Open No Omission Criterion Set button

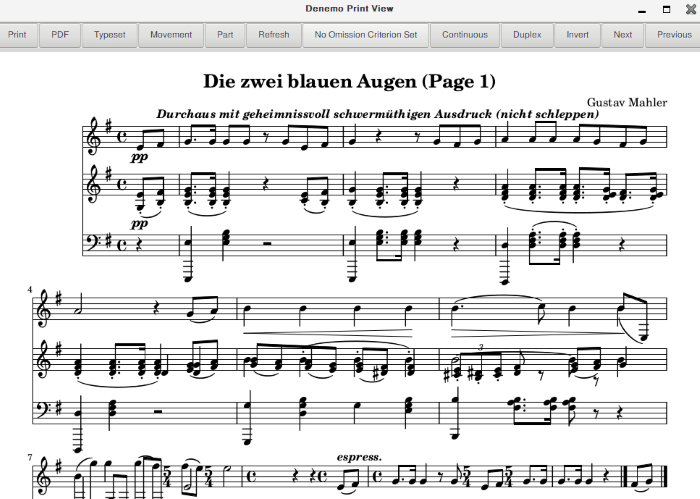click(x=366, y=35)
